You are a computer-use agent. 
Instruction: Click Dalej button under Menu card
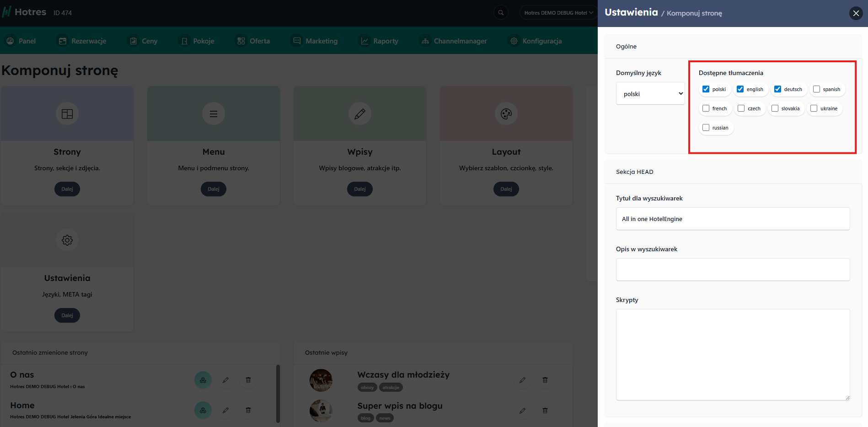pyautogui.click(x=214, y=189)
